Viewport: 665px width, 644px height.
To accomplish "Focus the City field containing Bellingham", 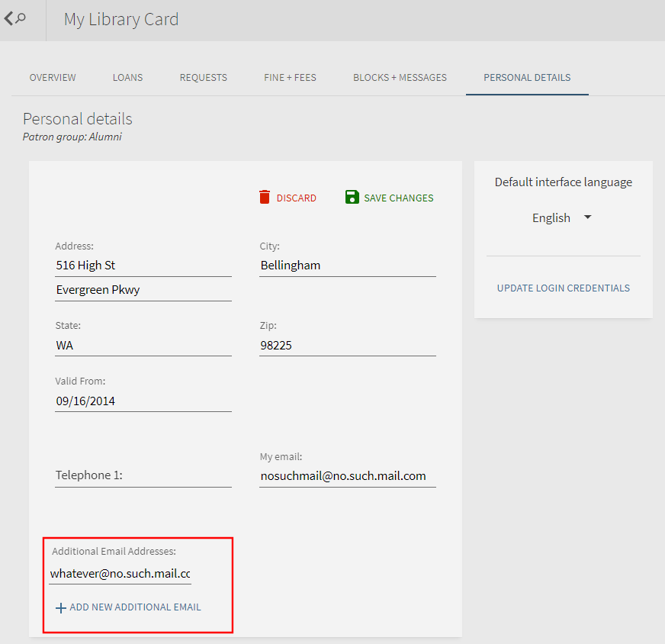I will (347, 266).
